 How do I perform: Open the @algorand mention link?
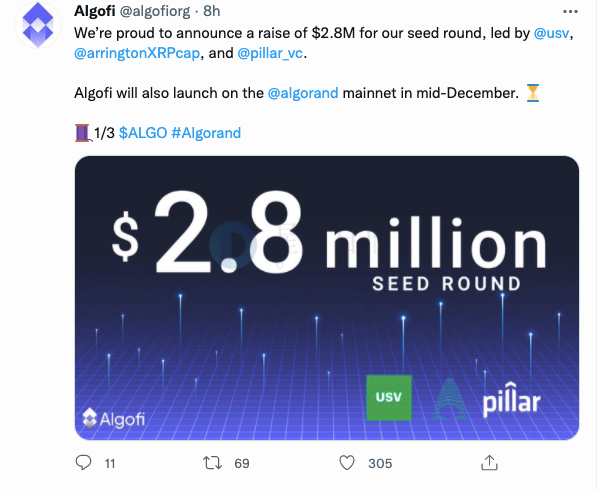[303, 93]
